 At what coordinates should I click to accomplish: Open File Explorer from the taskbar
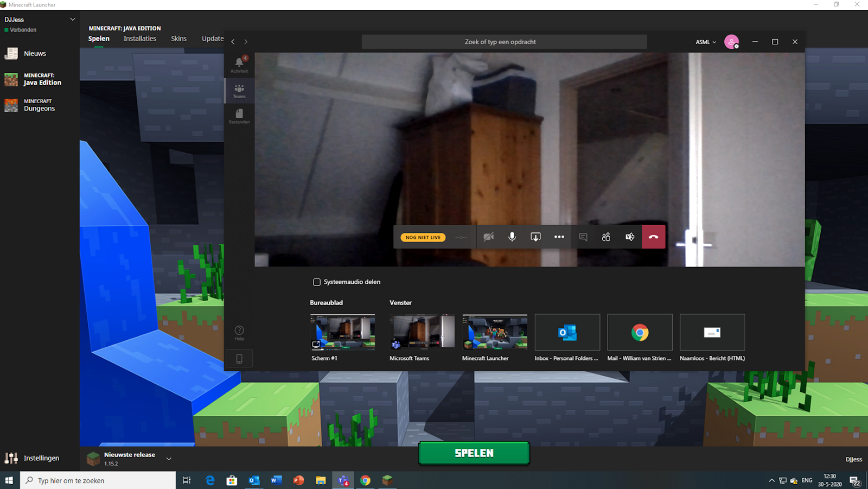click(321, 480)
